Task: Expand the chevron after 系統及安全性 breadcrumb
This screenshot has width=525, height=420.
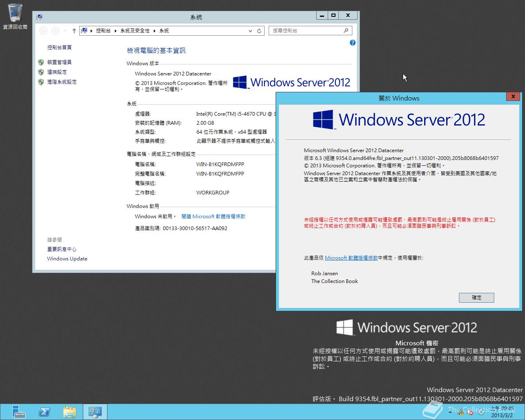Action: 155,31
